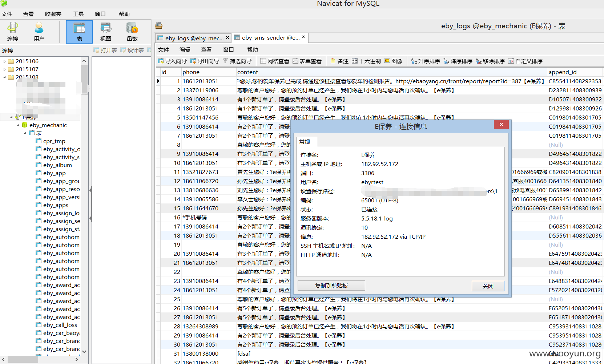This screenshot has height=364, width=604.
Task: Open 自定义排序 custom sort
Action: [x=525, y=61]
